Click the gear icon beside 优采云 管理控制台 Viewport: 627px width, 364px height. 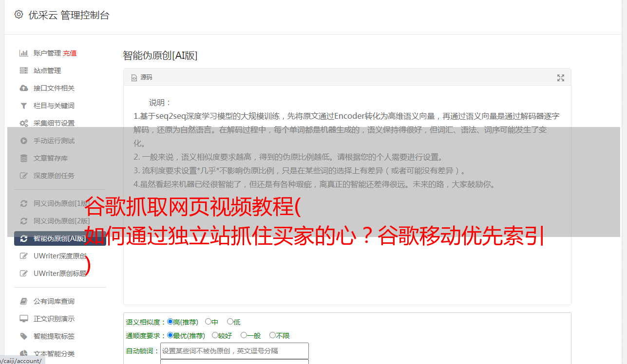click(x=19, y=15)
